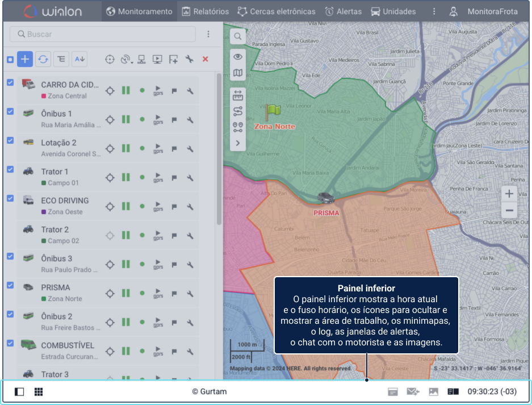The image size is (532, 405).
Task: Toggle visible layers eye icon on map
Action: [238, 56]
